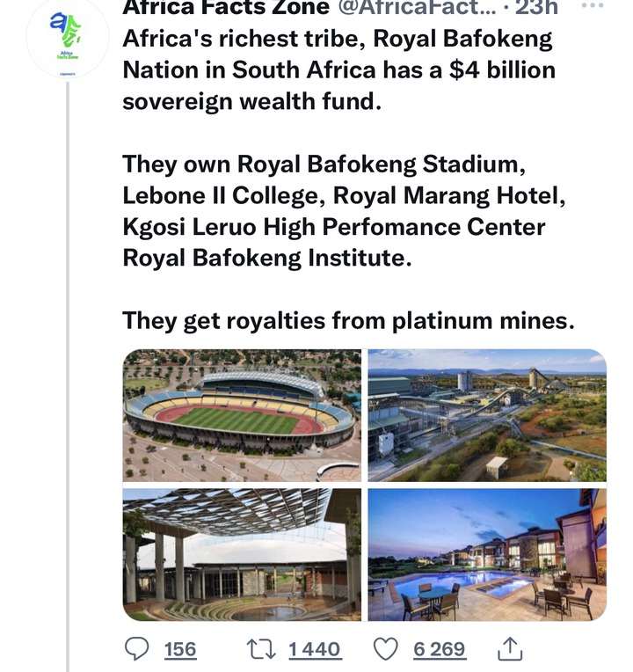The height and width of the screenshot is (672, 633).
Task: Like the tweet with heart icon
Action: tap(386, 649)
